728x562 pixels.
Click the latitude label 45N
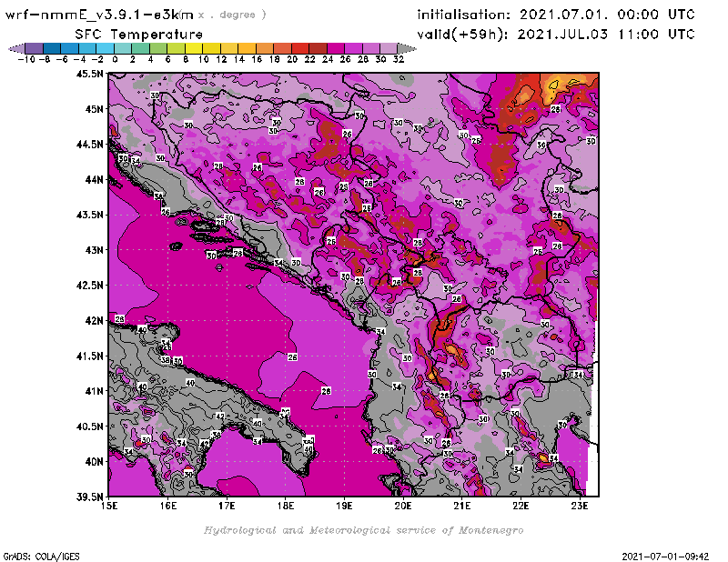click(95, 109)
